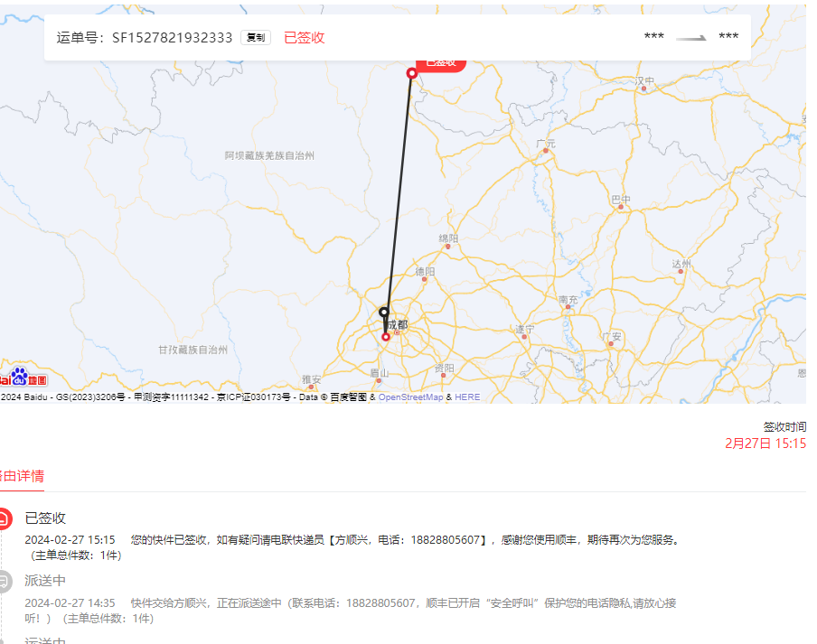Click the 复制 button beside the waybill number
Image resolution: width=817 pixels, height=644 pixels.
pyautogui.click(x=255, y=38)
